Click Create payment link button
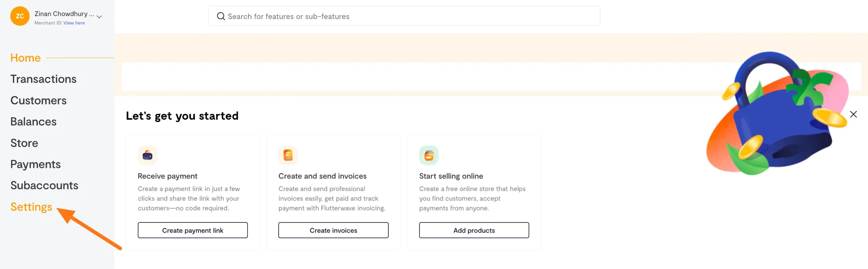The height and width of the screenshot is (269, 868). [x=193, y=230]
